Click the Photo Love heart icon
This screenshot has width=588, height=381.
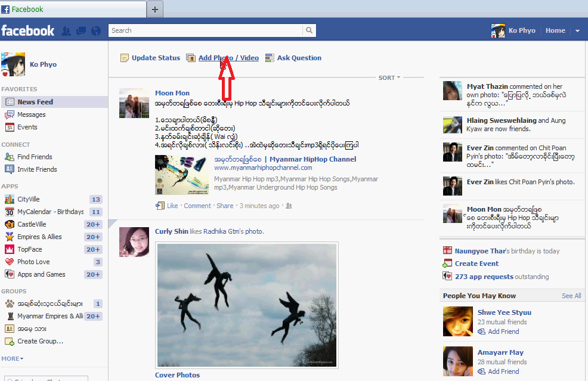(x=10, y=262)
